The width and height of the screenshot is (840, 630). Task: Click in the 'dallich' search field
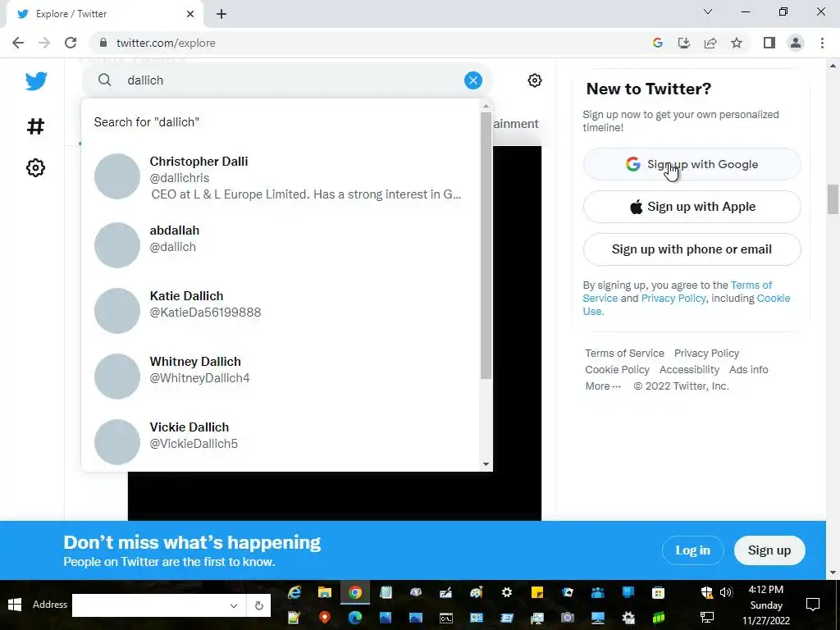[286, 80]
